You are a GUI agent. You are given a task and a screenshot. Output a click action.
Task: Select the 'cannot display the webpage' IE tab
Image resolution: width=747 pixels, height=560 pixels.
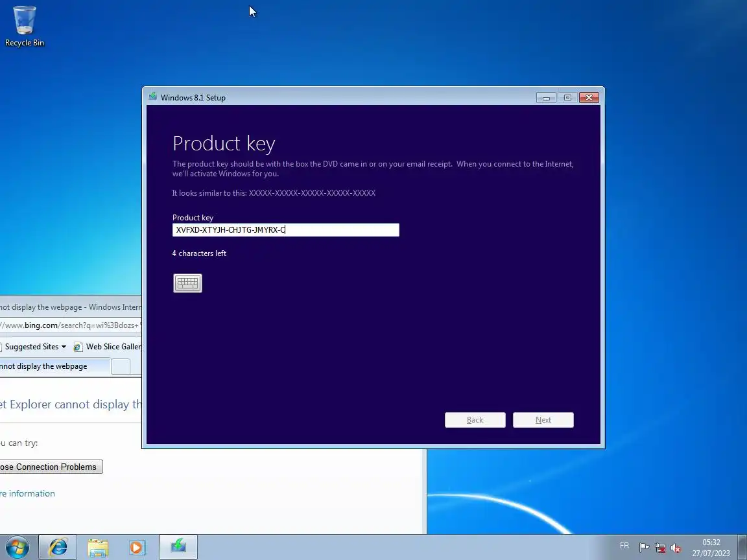(54, 366)
